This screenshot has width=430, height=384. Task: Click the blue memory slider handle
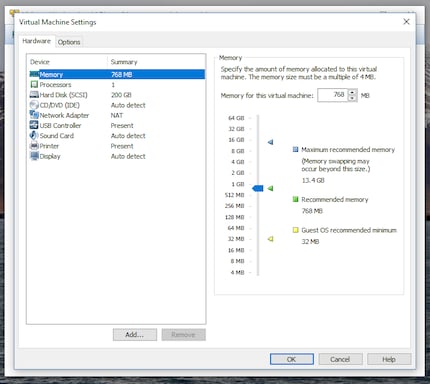point(258,188)
